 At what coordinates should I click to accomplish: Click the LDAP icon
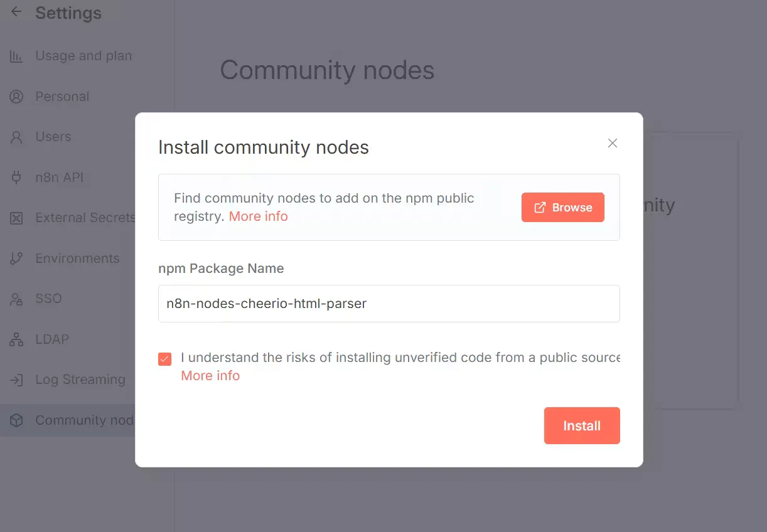[x=17, y=339]
